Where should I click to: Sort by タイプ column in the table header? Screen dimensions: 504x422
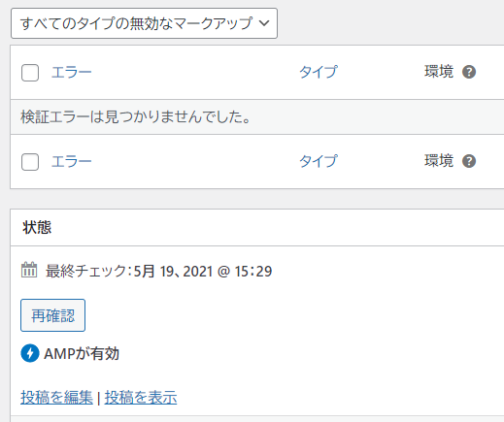[x=319, y=72]
